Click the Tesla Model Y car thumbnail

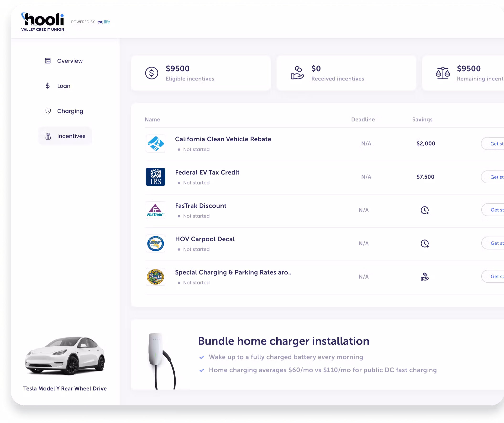point(65,355)
